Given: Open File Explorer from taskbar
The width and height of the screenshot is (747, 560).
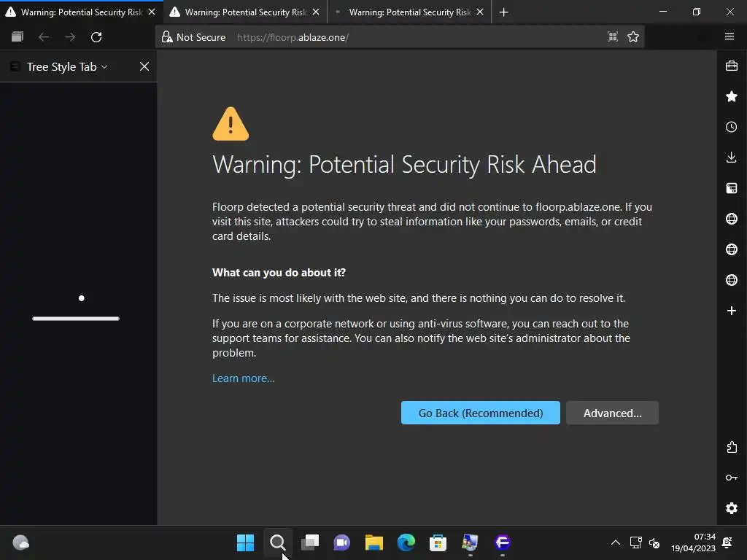Looking at the screenshot, I should (x=374, y=542).
